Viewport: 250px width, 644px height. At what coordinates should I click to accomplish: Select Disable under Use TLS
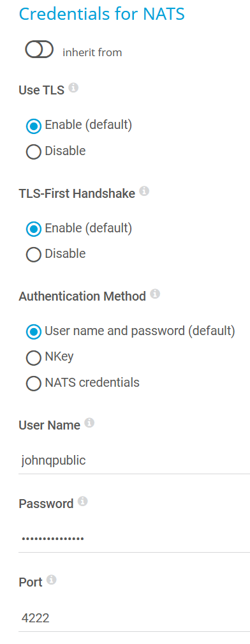34,152
